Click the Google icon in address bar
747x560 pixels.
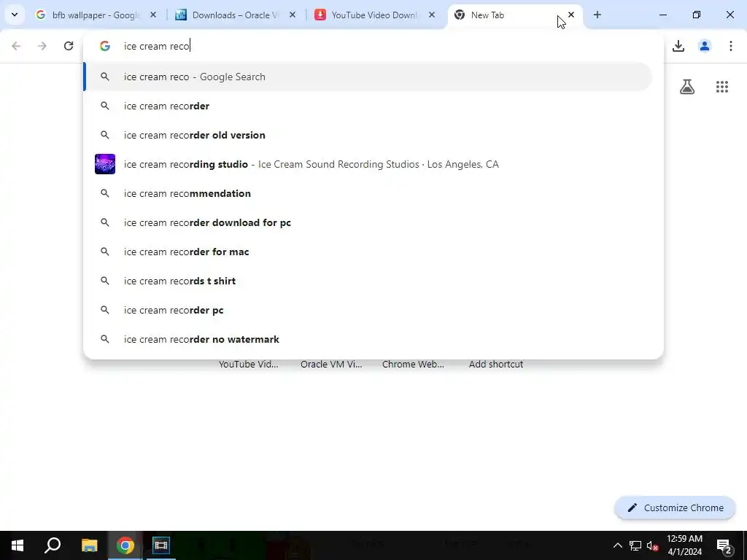point(105,46)
